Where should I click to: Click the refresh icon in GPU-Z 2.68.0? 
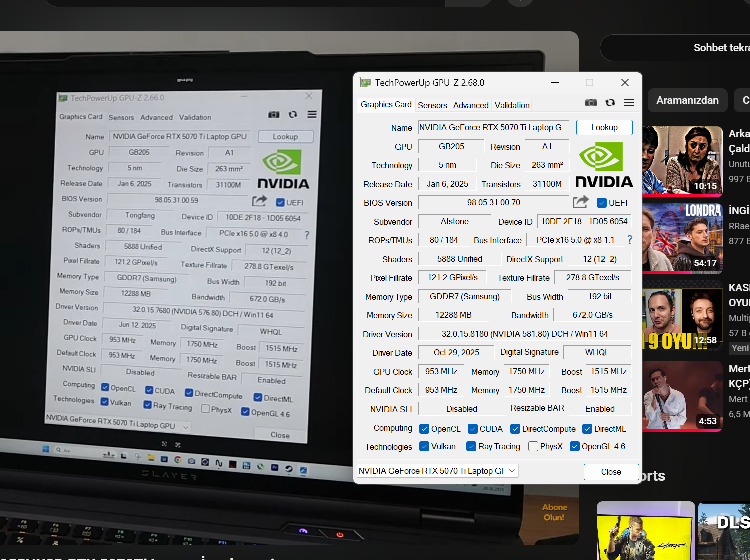click(x=610, y=103)
